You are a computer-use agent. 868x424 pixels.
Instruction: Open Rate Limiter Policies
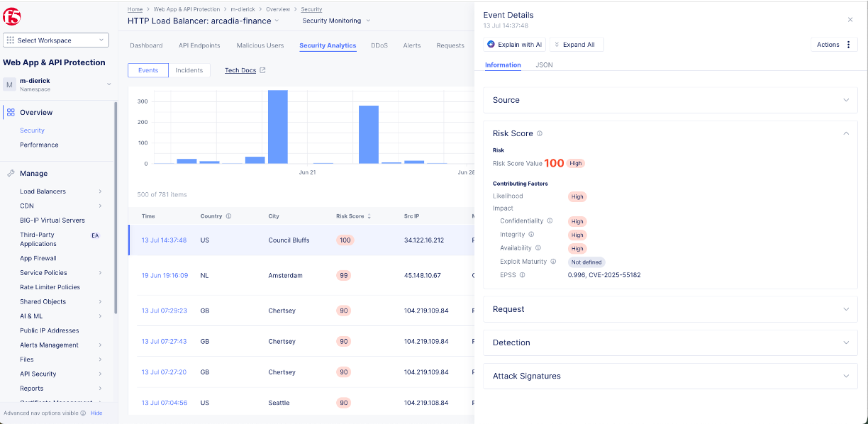50,287
